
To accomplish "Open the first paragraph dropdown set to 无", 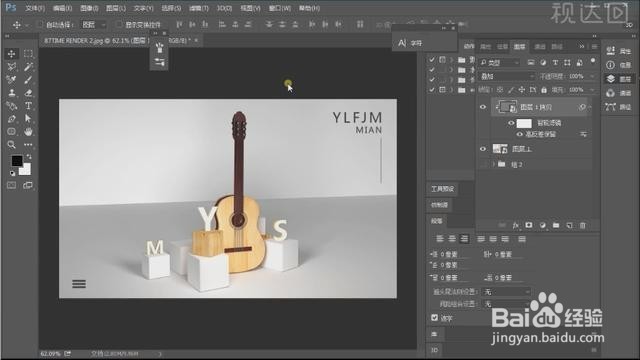I will click(x=507, y=292).
